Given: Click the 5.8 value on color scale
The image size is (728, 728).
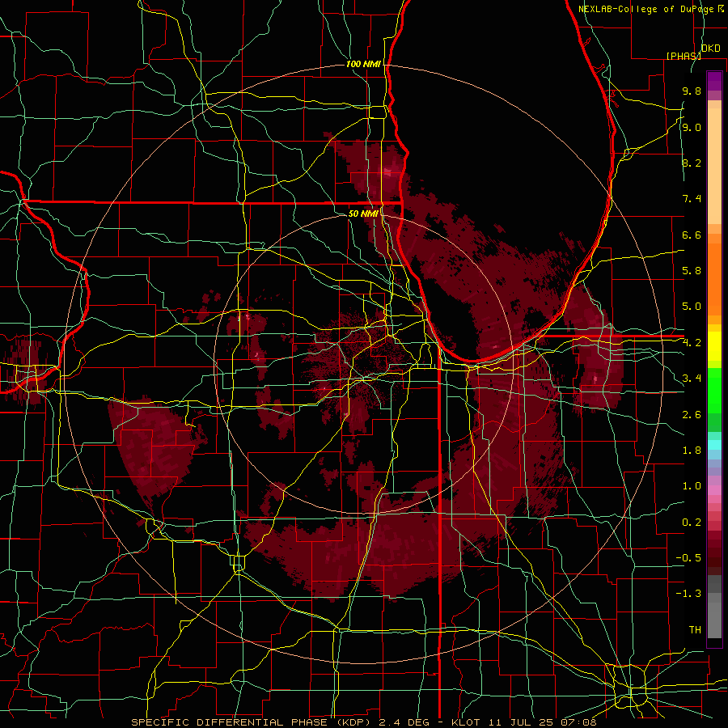Looking at the screenshot, I should pos(692,270).
